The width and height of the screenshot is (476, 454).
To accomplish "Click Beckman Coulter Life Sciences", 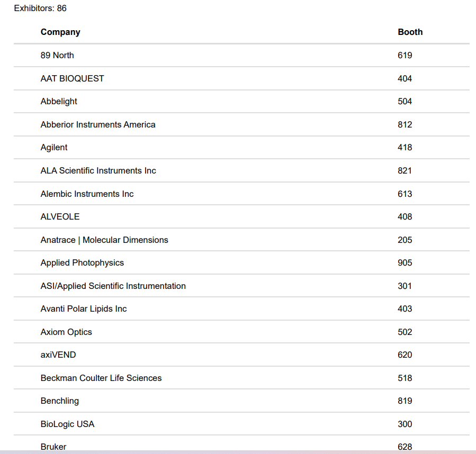I will click(101, 378).
